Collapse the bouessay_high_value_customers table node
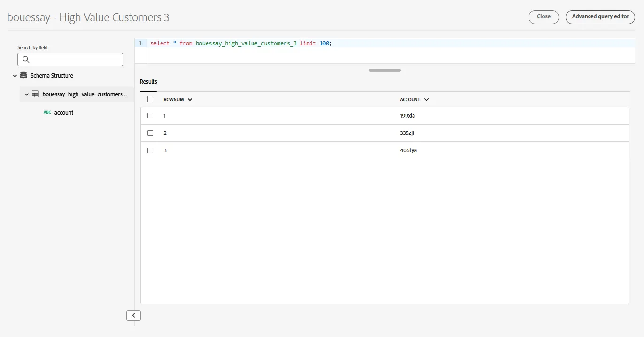 point(27,94)
